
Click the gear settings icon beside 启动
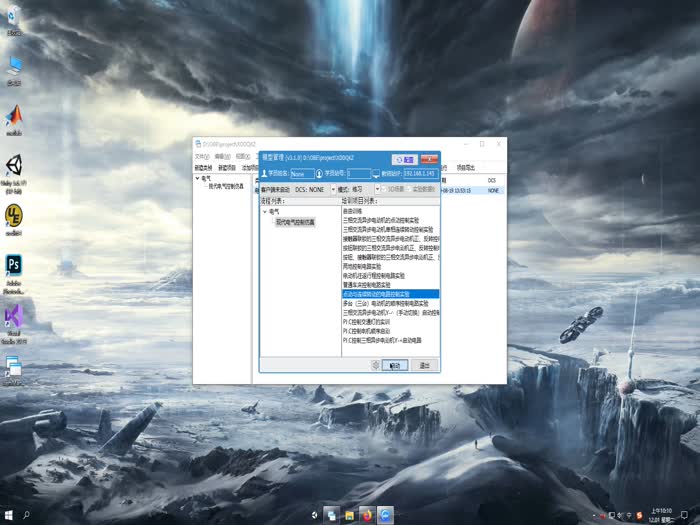(x=375, y=365)
